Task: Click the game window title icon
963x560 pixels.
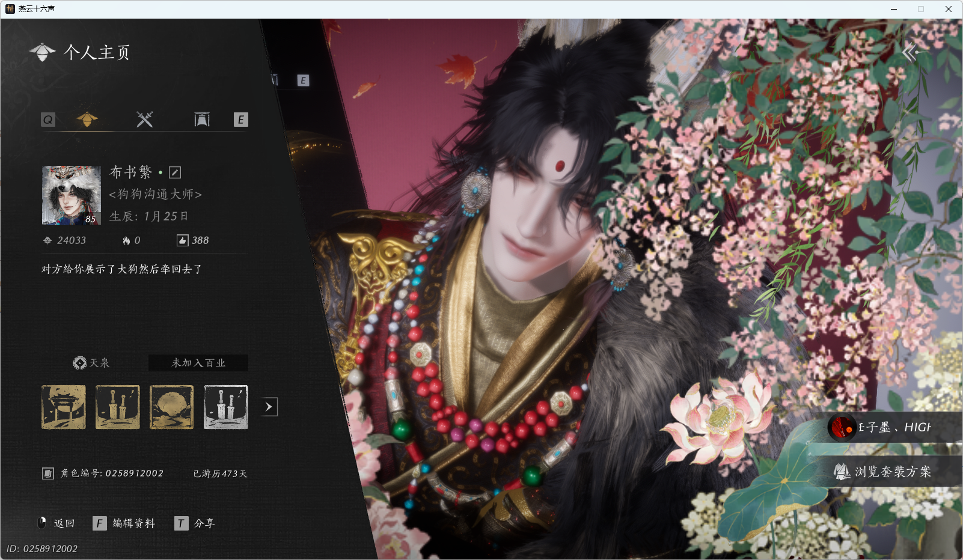Action: 10,9
